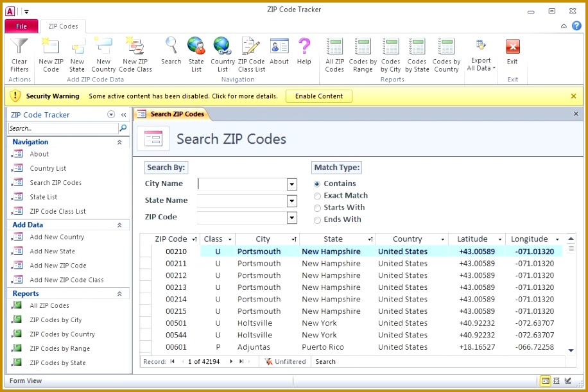Click the purple Help question mark
This screenshot has width=588, height=392.
coord(304,46)
